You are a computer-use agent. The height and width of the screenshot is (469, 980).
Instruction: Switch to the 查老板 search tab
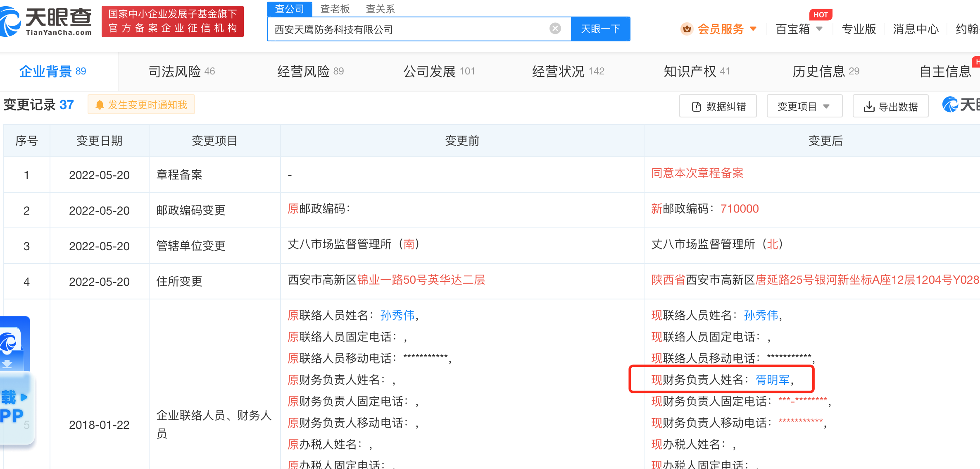click(x=335, y=9)
